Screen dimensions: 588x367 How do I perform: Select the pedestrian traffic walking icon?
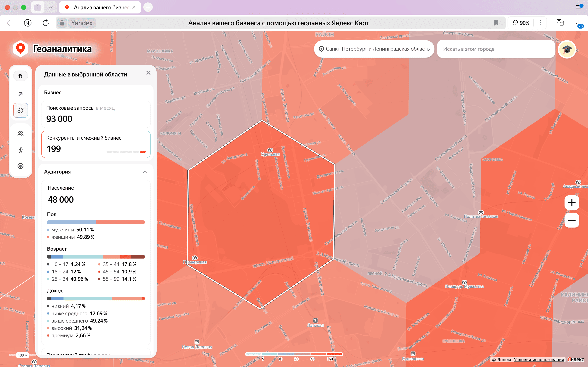[20, 150]
